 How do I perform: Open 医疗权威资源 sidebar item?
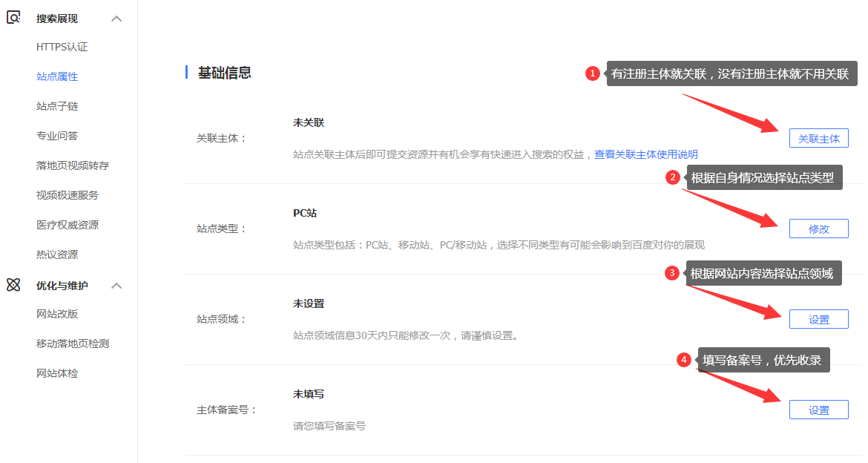coord(68,225)
